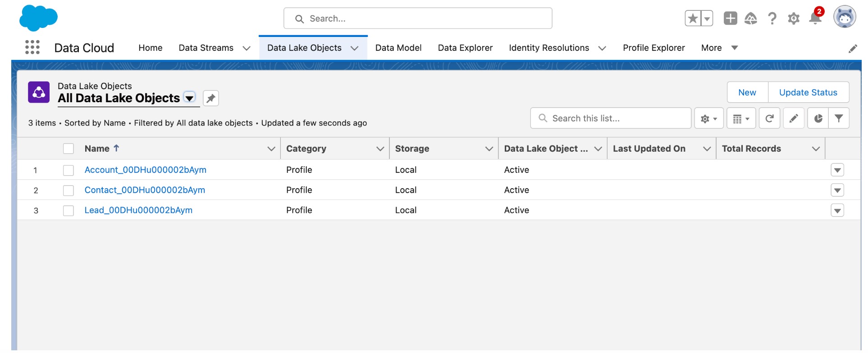Pin the current list view

211,98
